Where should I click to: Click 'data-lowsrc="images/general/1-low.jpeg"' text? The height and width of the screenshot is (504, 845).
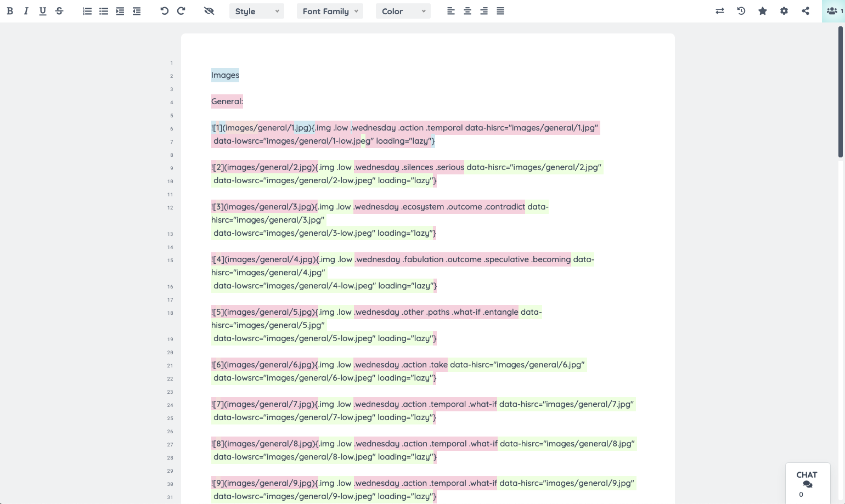pos(294,141)
